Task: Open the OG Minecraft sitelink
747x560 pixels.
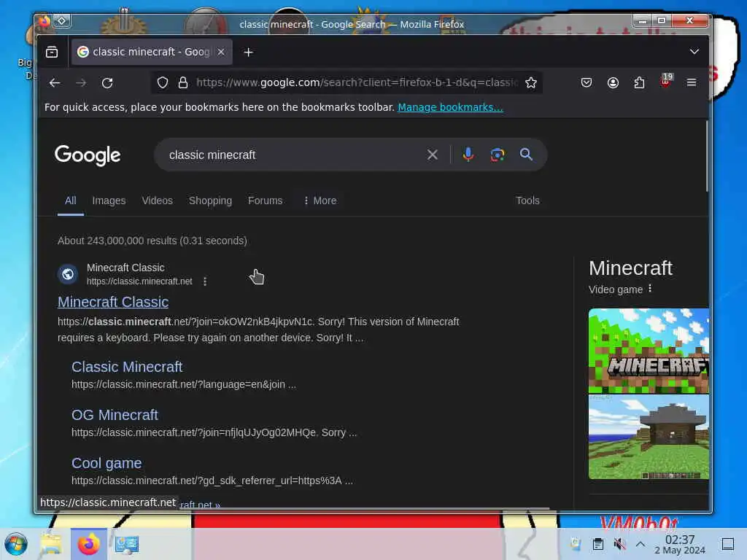Action: point(115,415)
